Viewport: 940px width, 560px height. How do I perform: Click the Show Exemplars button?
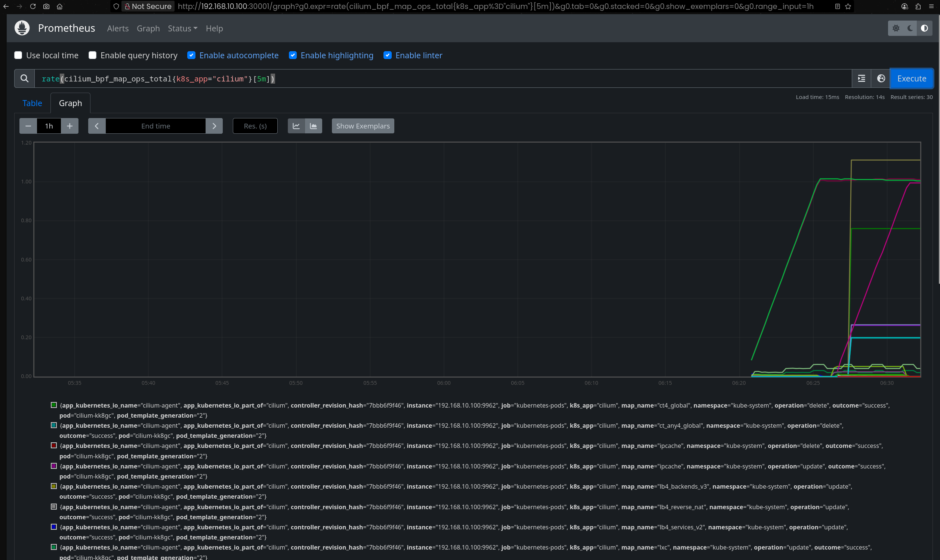363,126
